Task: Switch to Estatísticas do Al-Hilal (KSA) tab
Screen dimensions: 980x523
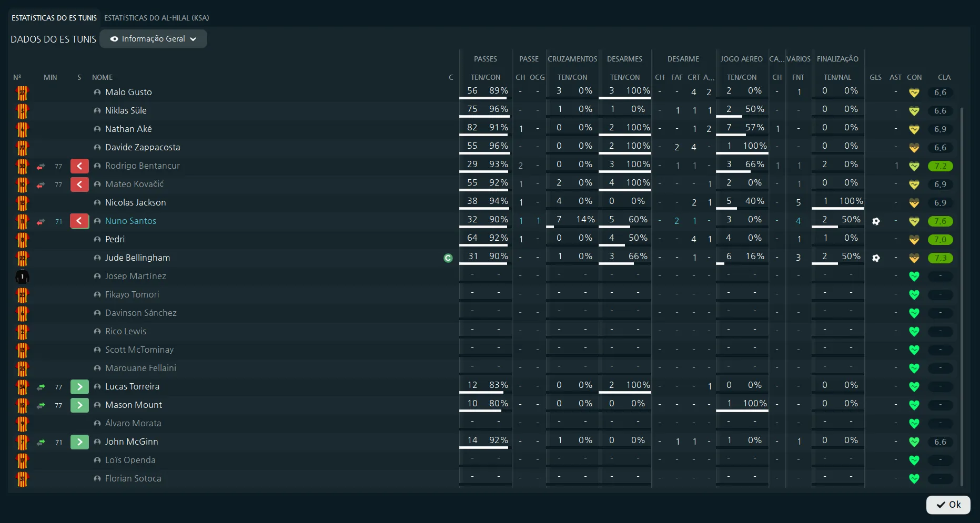Action: tap(156, 18)
